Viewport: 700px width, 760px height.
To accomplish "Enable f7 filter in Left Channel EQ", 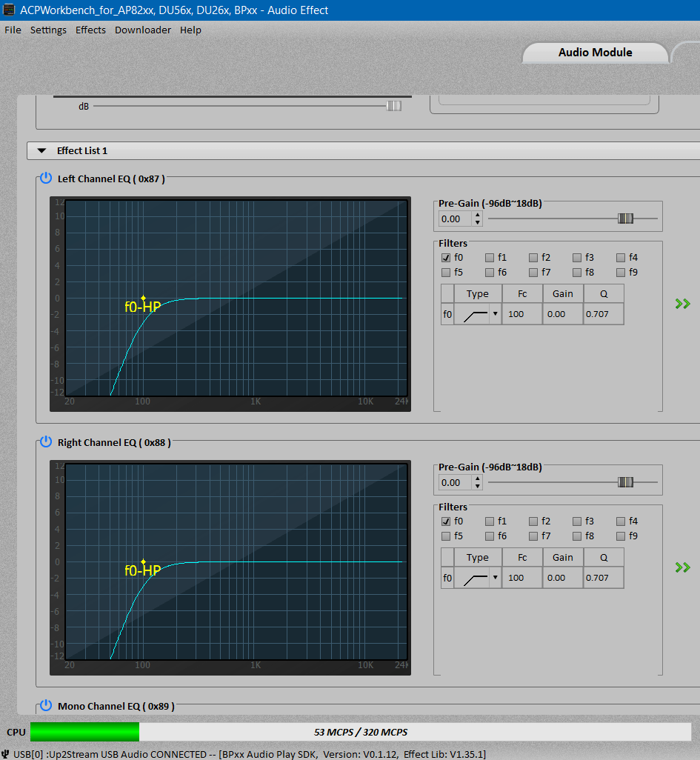I will (533, 273).
